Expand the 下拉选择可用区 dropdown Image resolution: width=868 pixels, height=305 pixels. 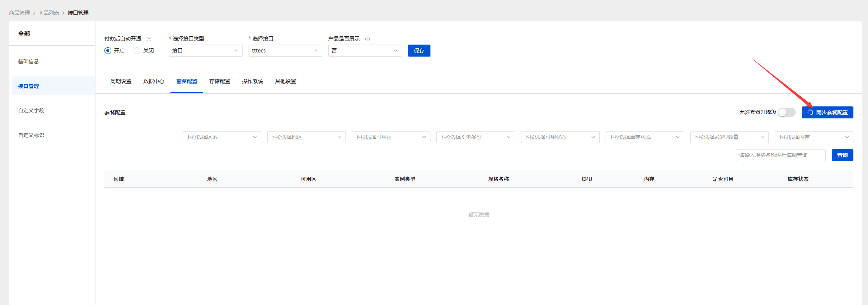pyautogui.click(x=391, y=137)
